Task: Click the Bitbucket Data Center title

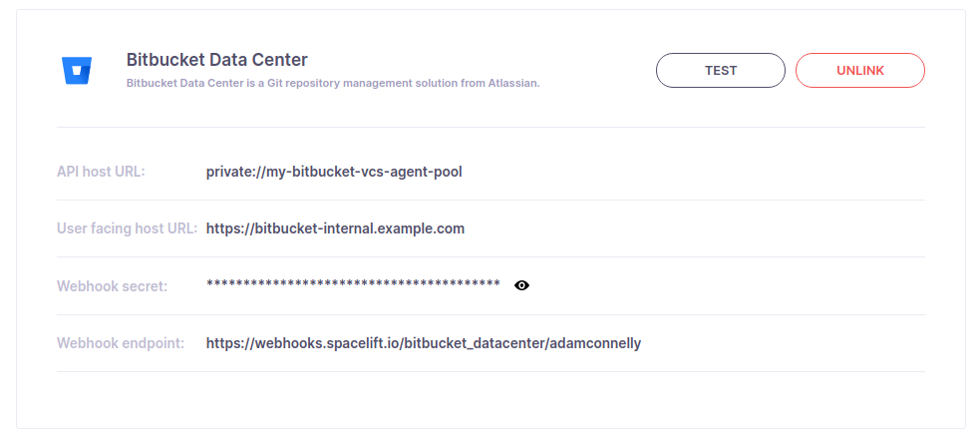Action: pos(216,60)
